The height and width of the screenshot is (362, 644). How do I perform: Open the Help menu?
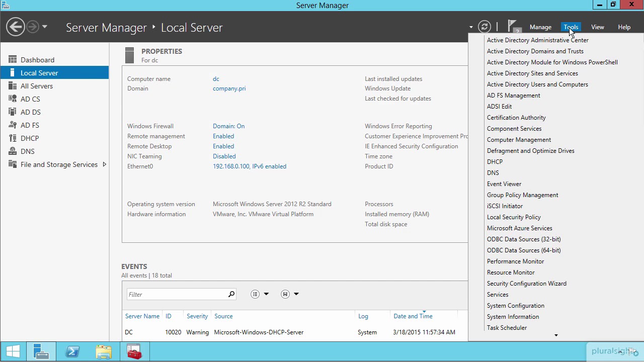pyautogui.click(x=624, y=27)
